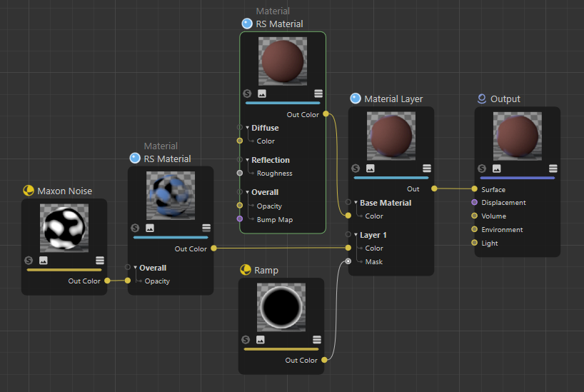Open the hamburger menu on Output node

[553, 169]
